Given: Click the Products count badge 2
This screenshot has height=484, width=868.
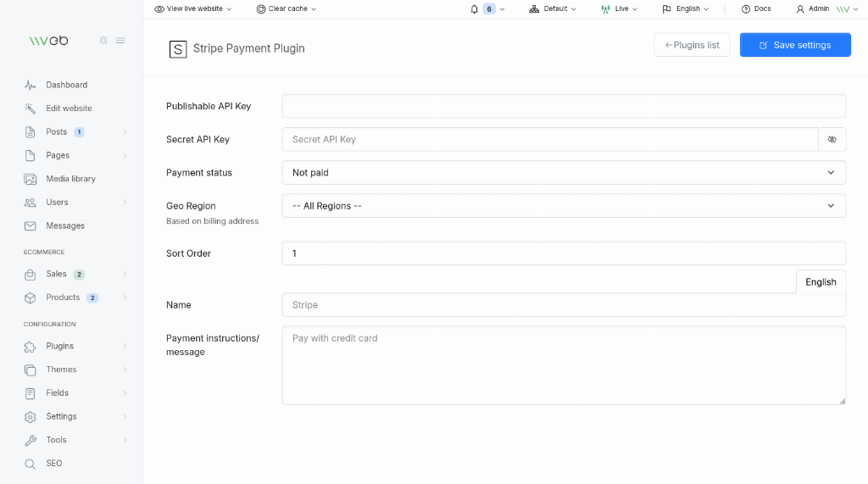Looking at the screenshot, I should [92, 298].
